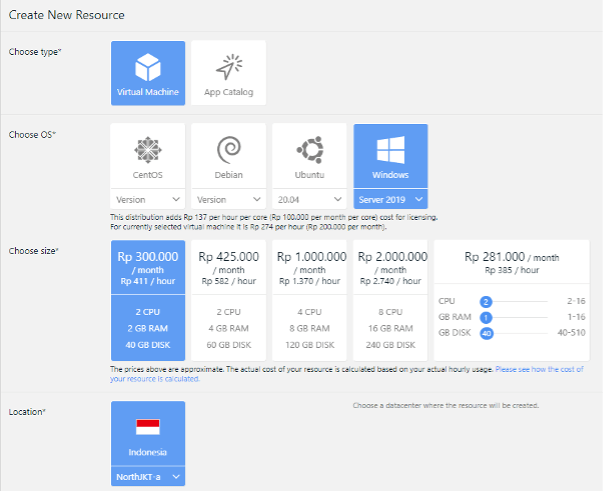Image resolution: width=604 pixels, height=492 pixels.
Task: Click the GB RAM slider handle
Action: [486, 317]
